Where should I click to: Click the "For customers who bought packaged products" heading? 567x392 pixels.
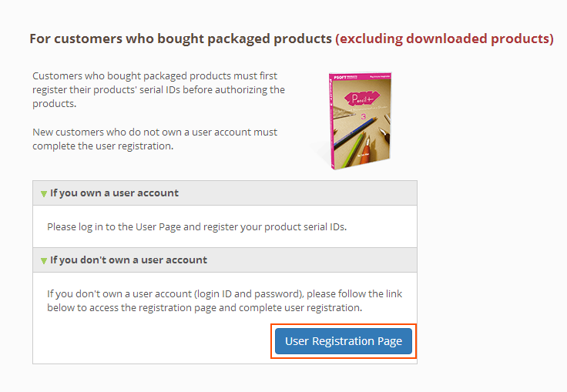click(180, 39)
